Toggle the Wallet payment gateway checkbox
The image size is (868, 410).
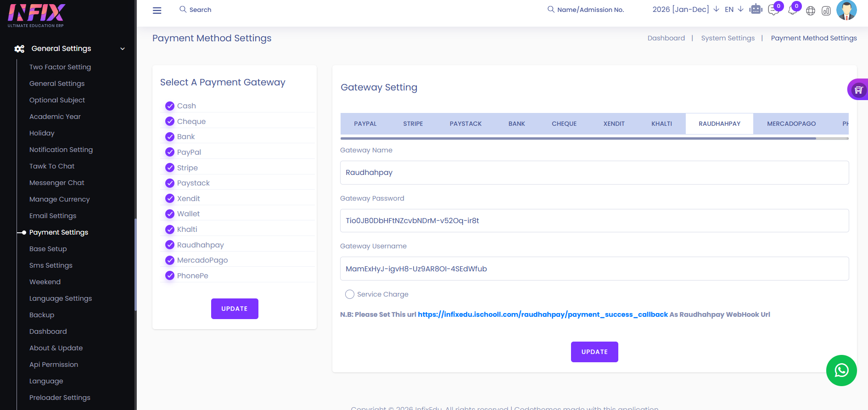click(170, 214)
